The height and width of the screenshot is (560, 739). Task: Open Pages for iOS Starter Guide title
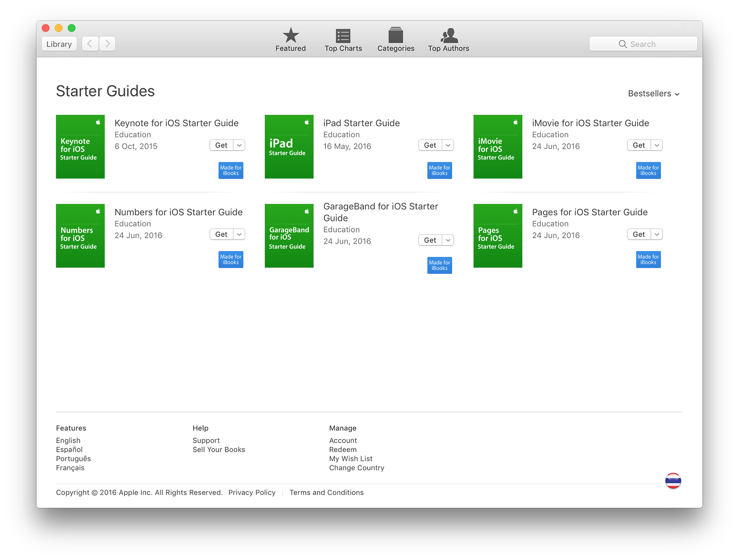(590, 212)
